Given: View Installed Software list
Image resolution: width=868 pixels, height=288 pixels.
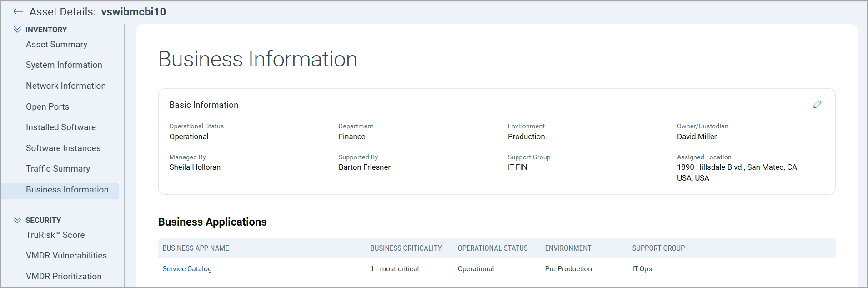Looking at the screenshot, I should pyautogui.click(x=60, y=127).
